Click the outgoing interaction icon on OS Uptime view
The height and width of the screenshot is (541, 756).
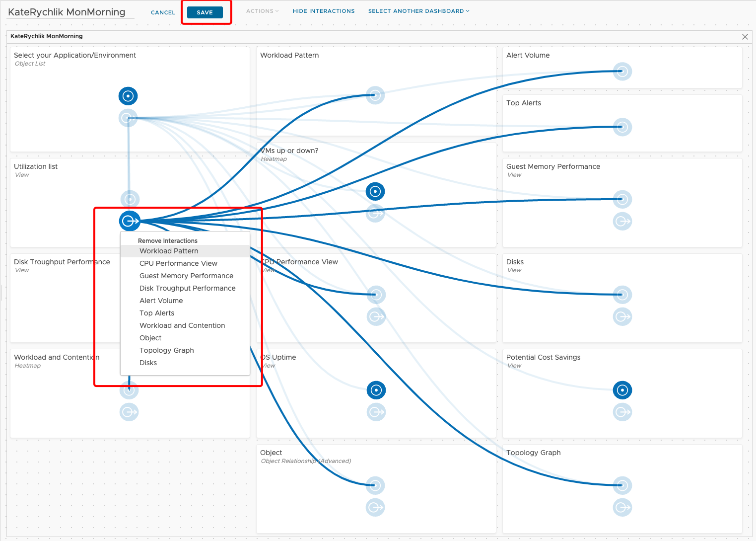376,412
